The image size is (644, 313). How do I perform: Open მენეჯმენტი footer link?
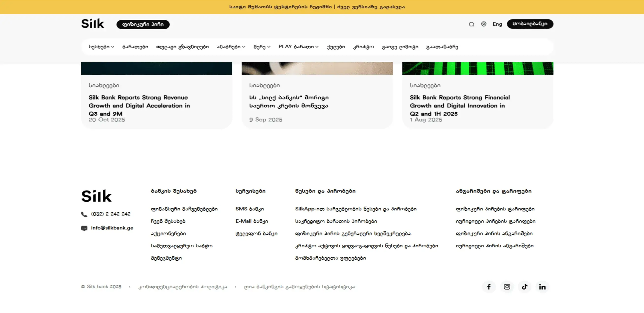(x=166, y=258)
